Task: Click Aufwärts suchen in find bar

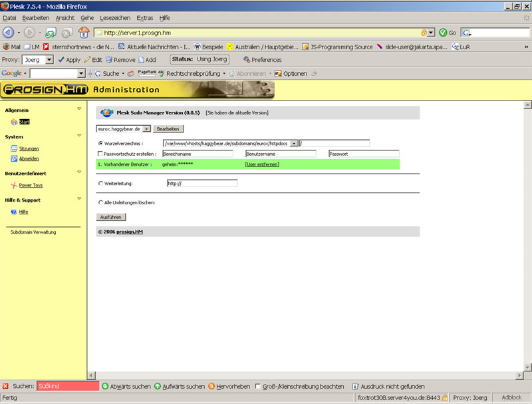Action: [180, 386]
